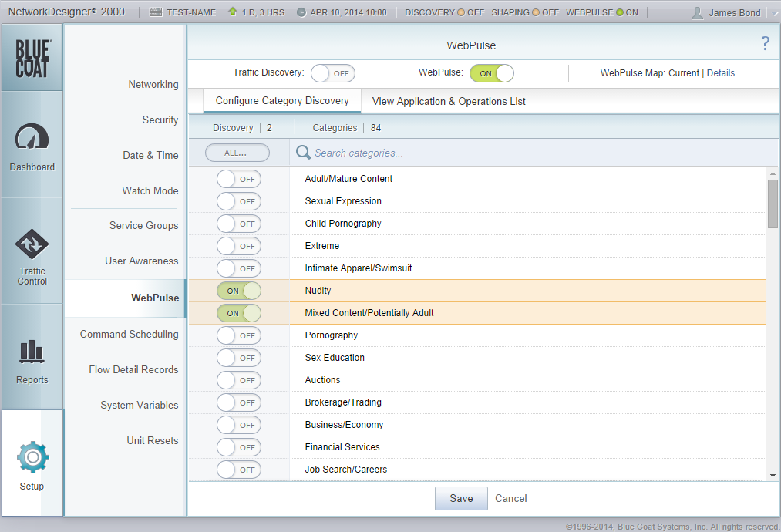Click the help question mark icon
Image resolution: width=781 pixels, height=532 pixels.
coord(765,43)
